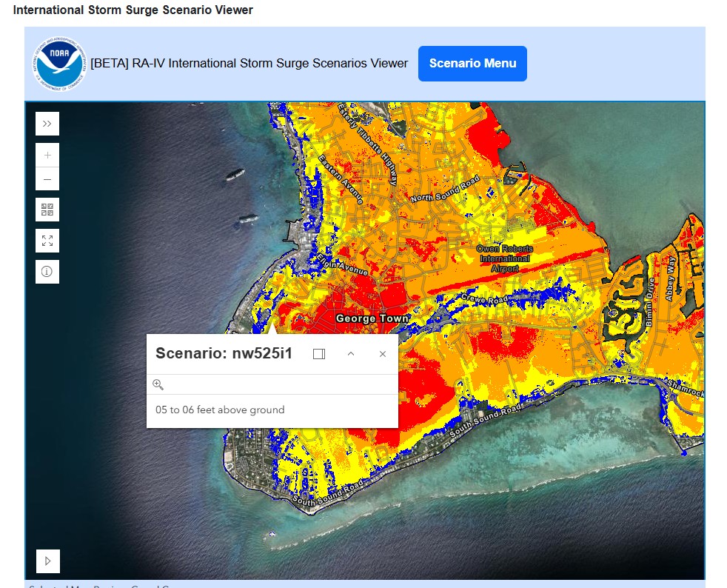Open the Scenario Menu
Viewport: 727px width, 588px height.
coord(472,64)
